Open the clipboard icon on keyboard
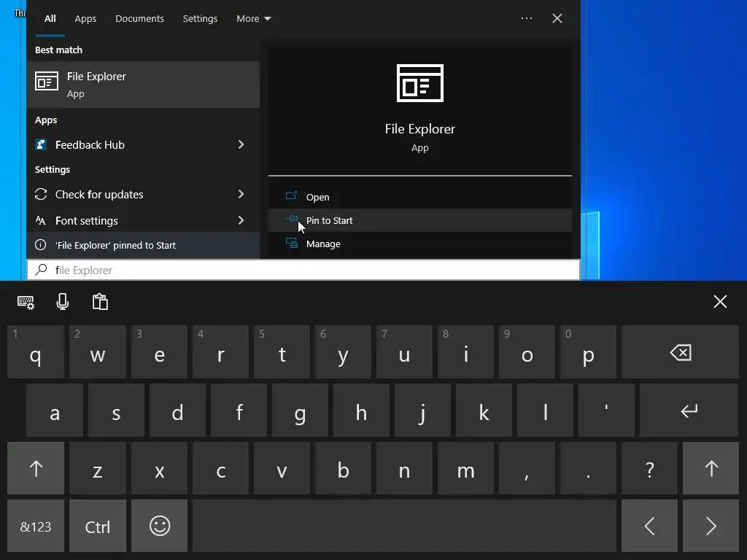 (x=100, y=302)
